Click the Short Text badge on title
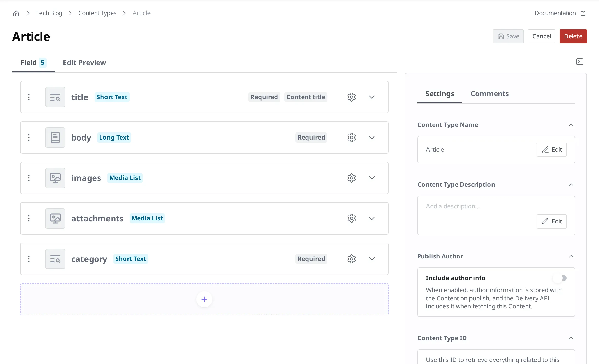 pos(112,97)
